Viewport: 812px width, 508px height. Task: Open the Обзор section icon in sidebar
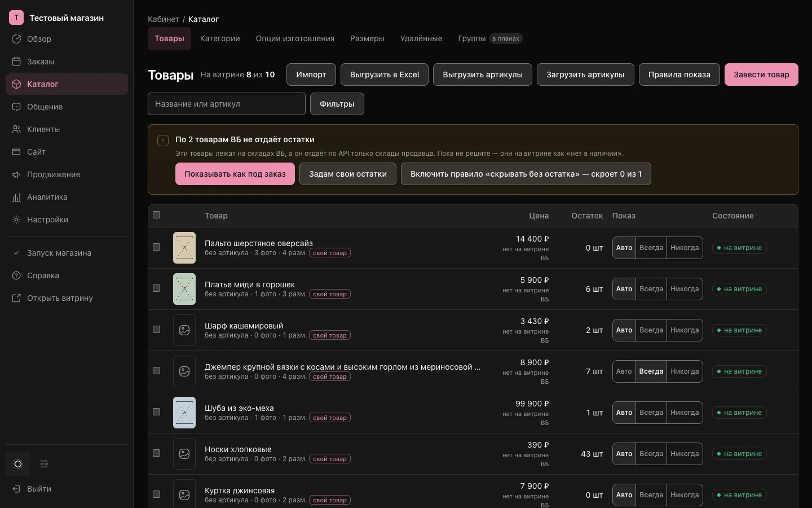click(16, 39)
